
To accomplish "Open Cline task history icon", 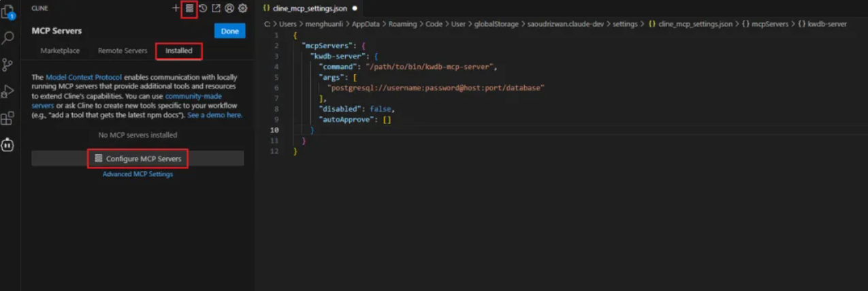I will 203,8.
